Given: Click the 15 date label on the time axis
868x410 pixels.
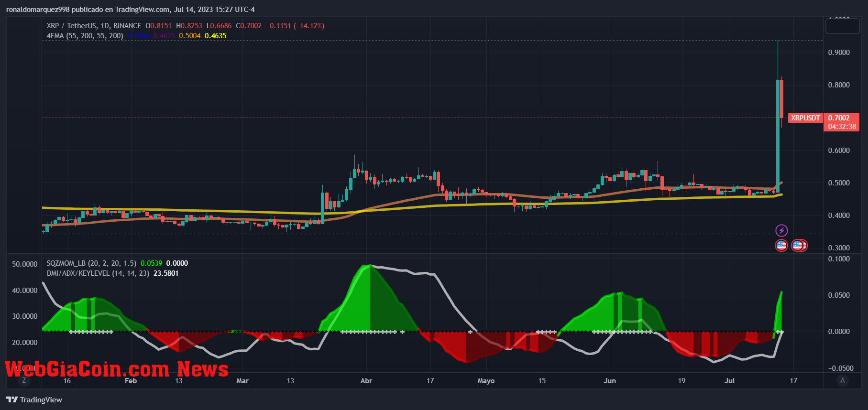Looking at the screenshot, I should 542,381.
